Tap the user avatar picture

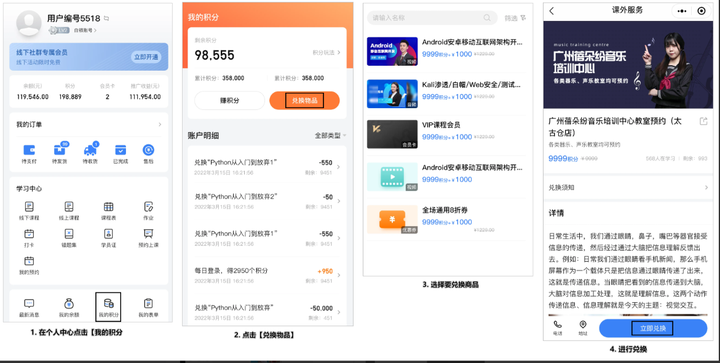29,24
